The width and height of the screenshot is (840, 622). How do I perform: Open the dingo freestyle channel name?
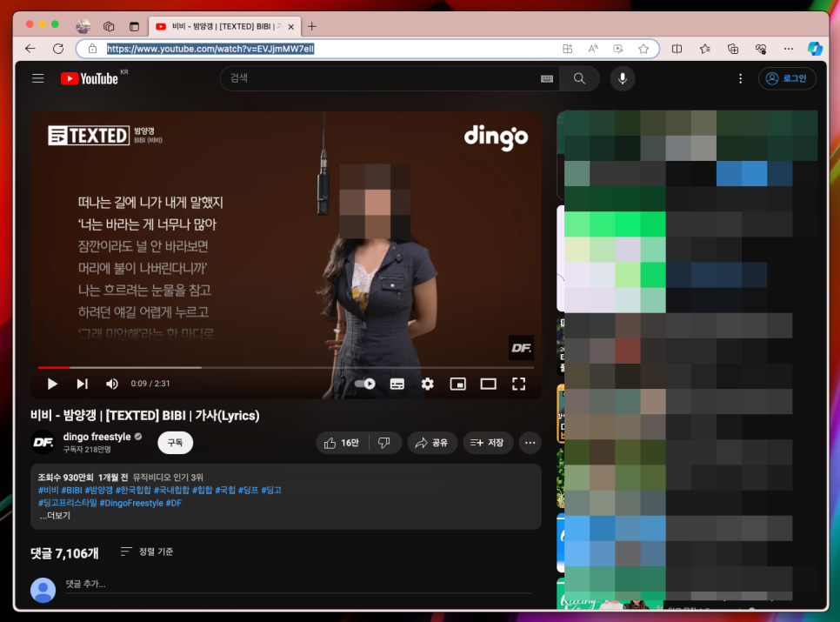click(x=97, y=437)
